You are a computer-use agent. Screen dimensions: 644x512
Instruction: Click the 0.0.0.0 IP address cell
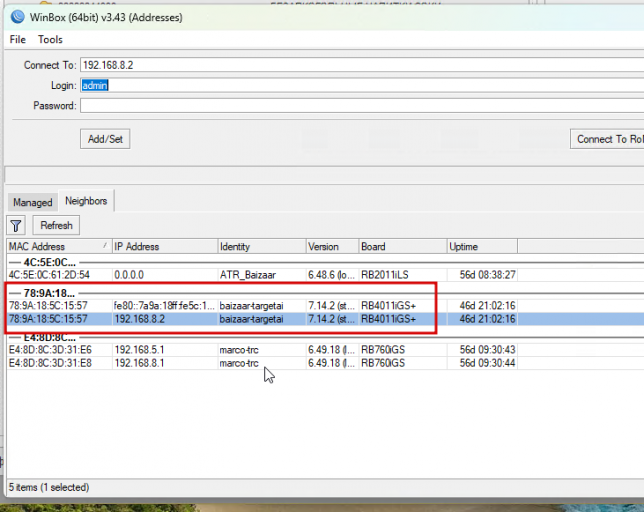129,275
